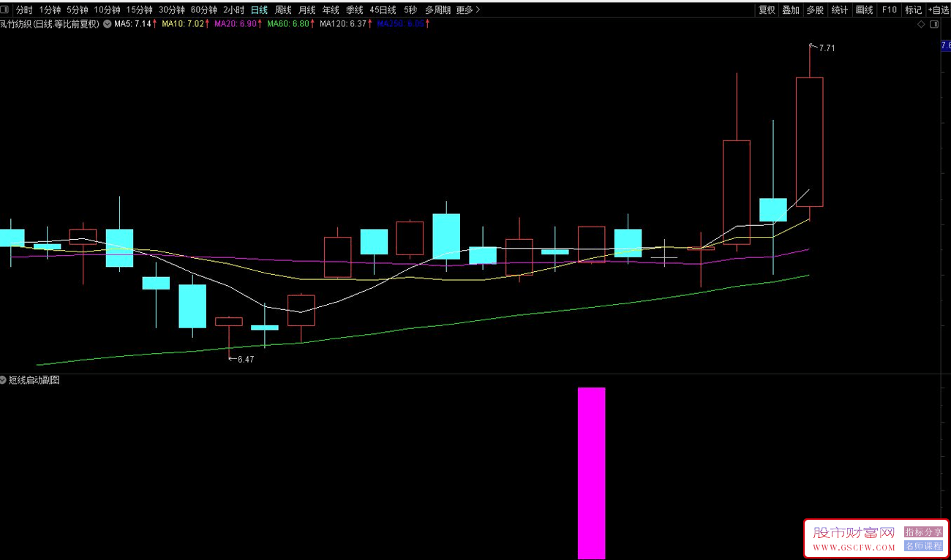The width and height of the screenshot is (951, 560).
Task: Click the diamond icon above the price axis
Action: click(x=921, y=24)
